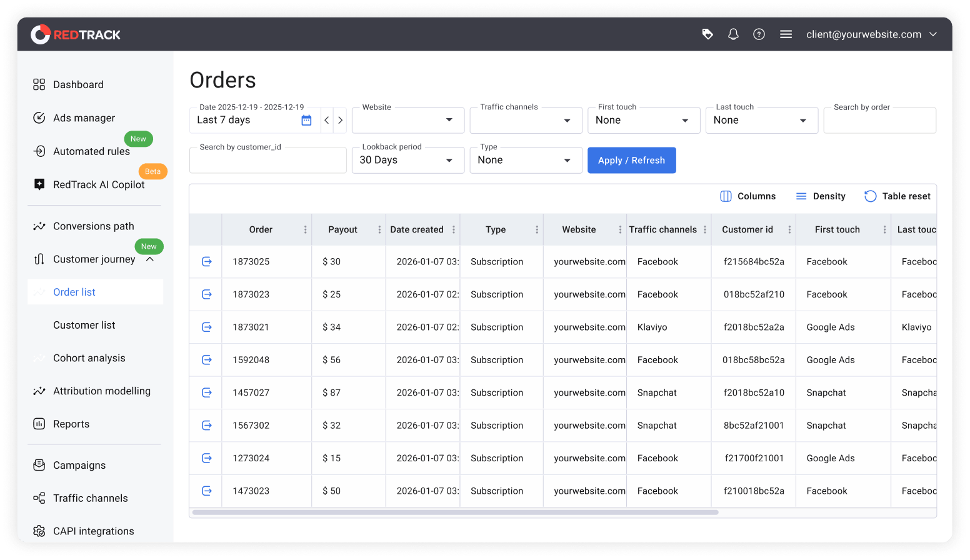Open the Lookback period dropdown
Image resolution: width=970 pixels, height=560 pixels.
[x=408, y=160]
